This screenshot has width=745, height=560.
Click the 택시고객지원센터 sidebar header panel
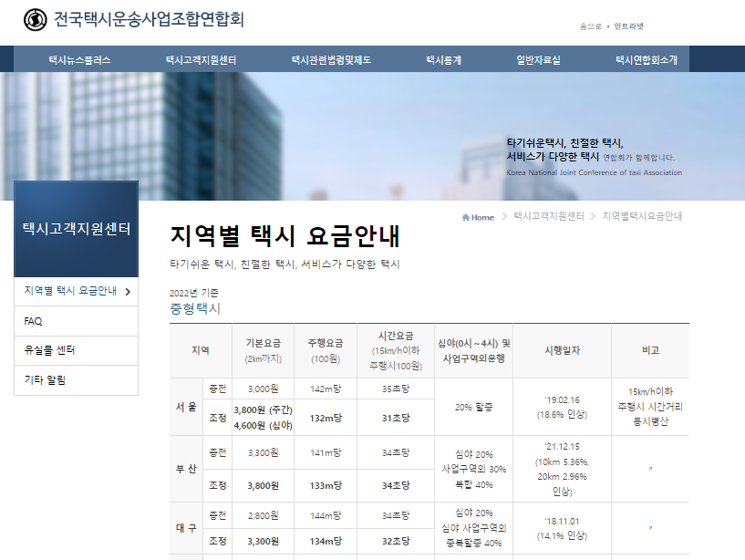point(76,226)
